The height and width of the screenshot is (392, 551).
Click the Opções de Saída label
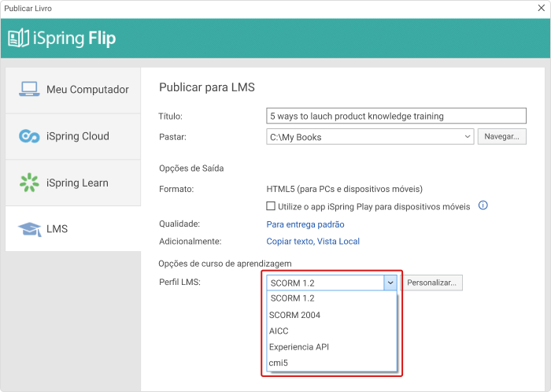click(x=191, y=168)
